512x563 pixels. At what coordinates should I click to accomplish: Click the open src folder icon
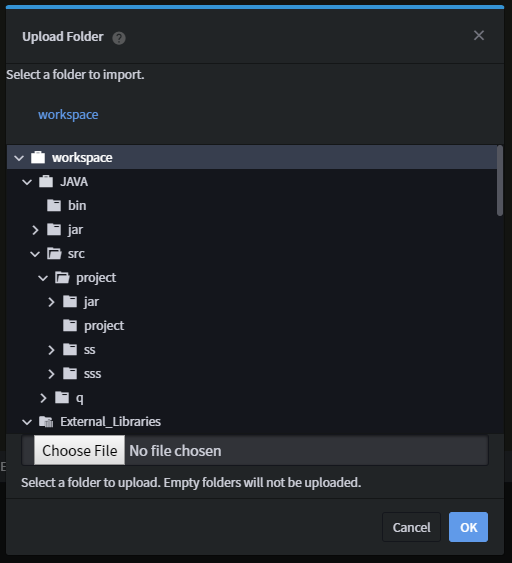click(54, 253)
